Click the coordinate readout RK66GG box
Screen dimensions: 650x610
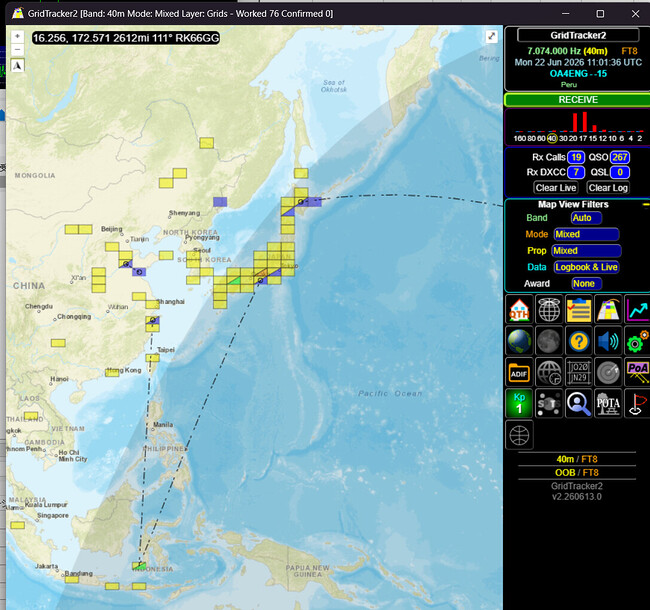126,38
